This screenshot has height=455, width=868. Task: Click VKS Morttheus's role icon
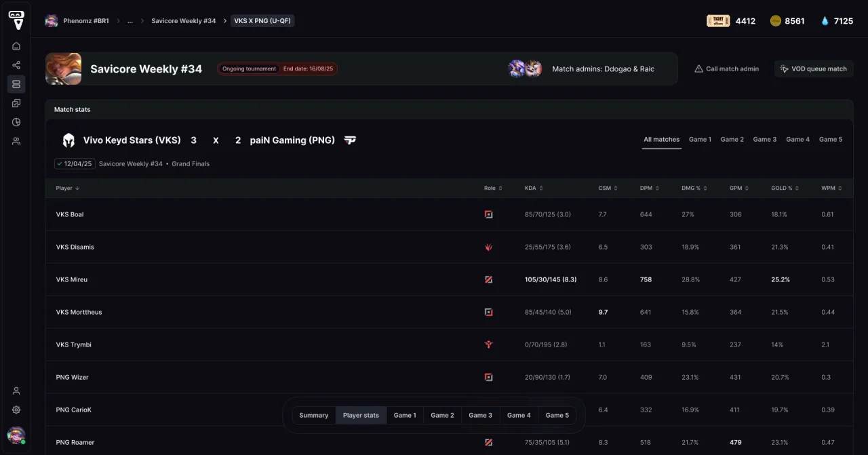coord(488,312)
